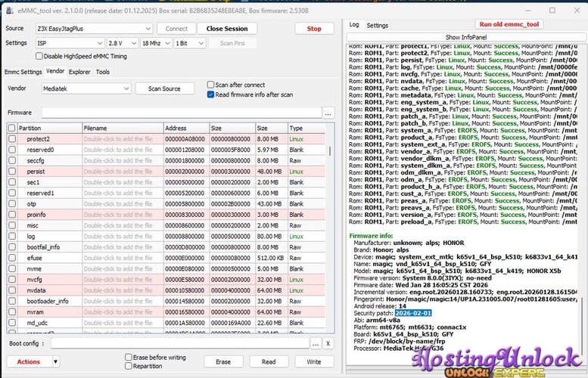The image size is (588, 378).
Task: Select the 'otp' partition row name
Action: click(32, 204)
